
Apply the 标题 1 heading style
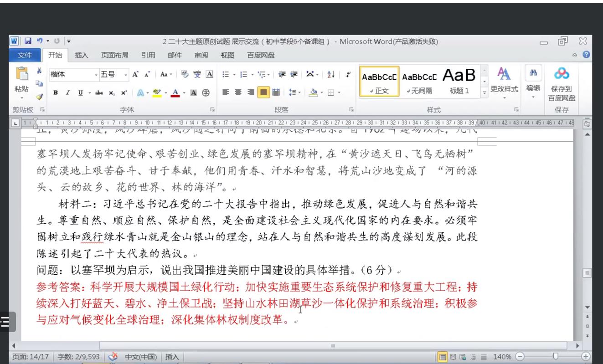(459, 81)
